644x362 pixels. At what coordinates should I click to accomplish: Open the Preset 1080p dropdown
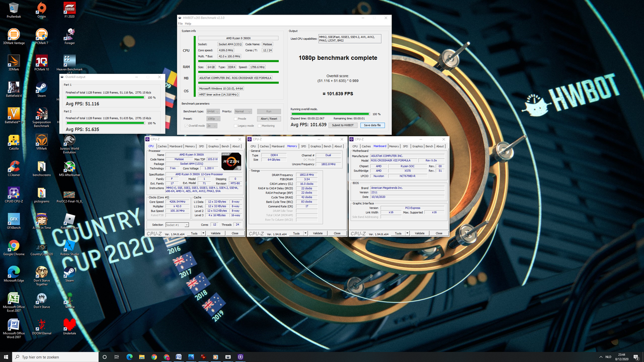click(x=213, y=119)
